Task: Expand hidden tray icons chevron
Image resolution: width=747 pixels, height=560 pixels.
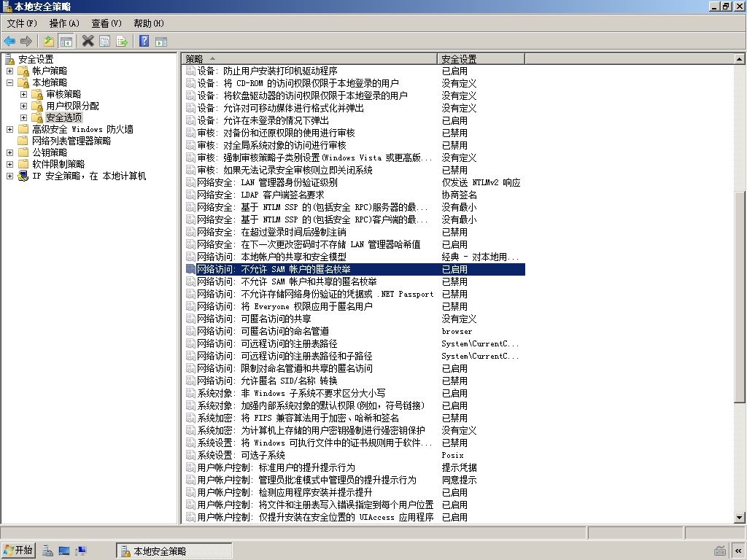Action: point(738,551)
